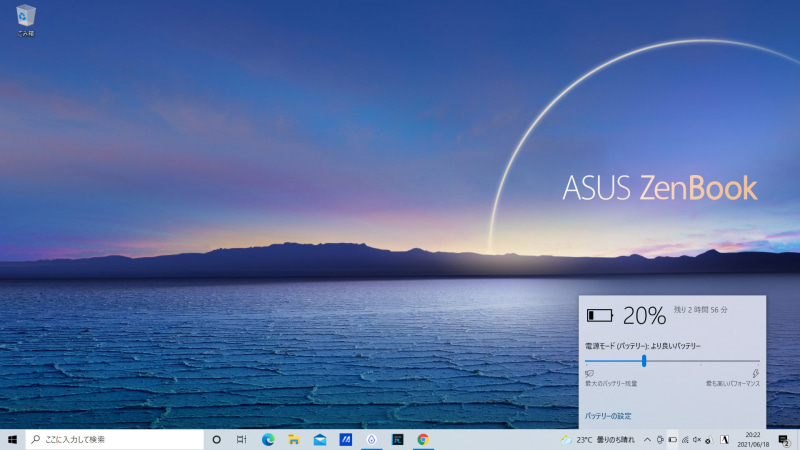The height and width of the screenshot is (450, 800).
Task: Click the Meet Now tray icon
Action: [660, 439]
